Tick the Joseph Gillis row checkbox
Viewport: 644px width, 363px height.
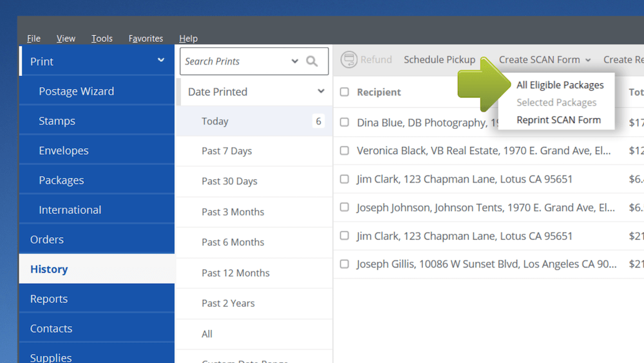pyautogui.click(x=345, y=264)
